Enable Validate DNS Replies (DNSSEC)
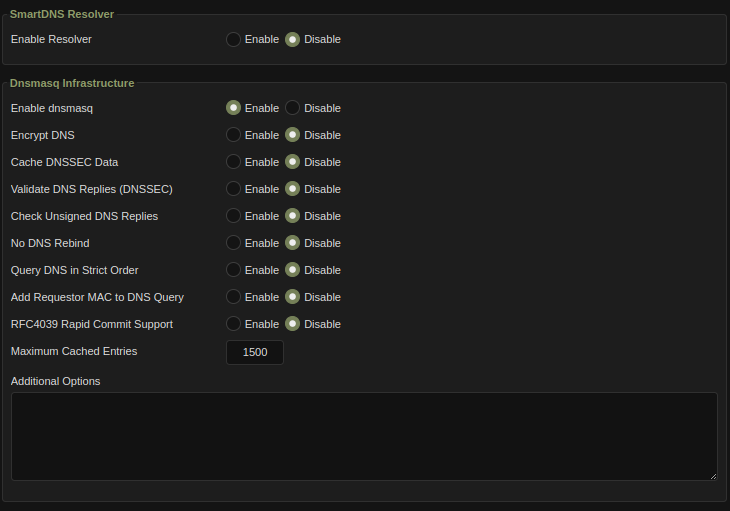Screen dimensions: 730x511 click(233, 189)
